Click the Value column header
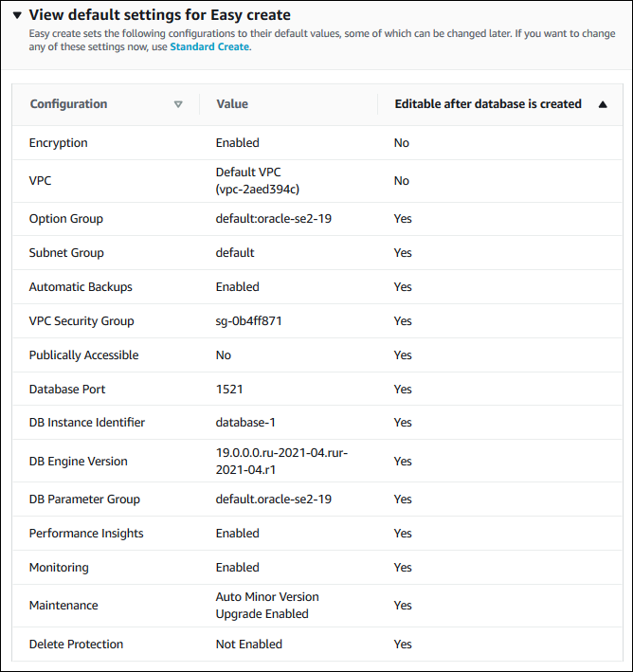The height and width of the screenshot is (672, 633). pos(232,104)
